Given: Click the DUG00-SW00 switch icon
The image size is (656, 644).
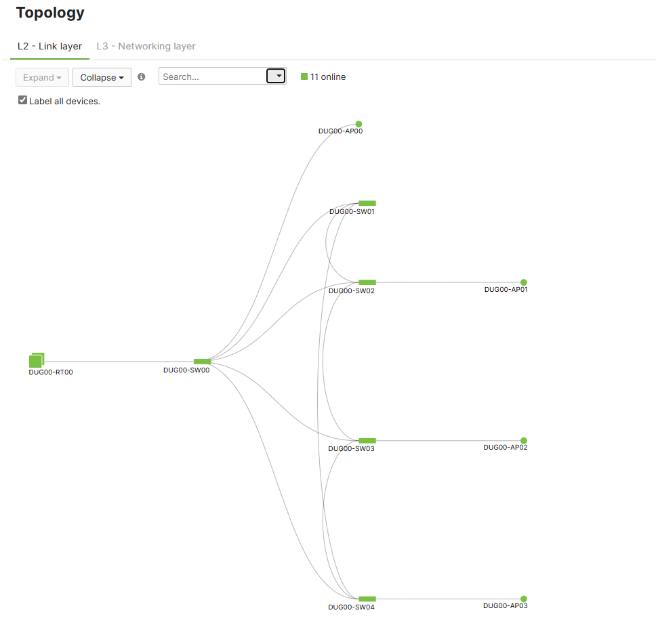Looking at the screenshot, I should pyautogui.click(x=202, y=362).
